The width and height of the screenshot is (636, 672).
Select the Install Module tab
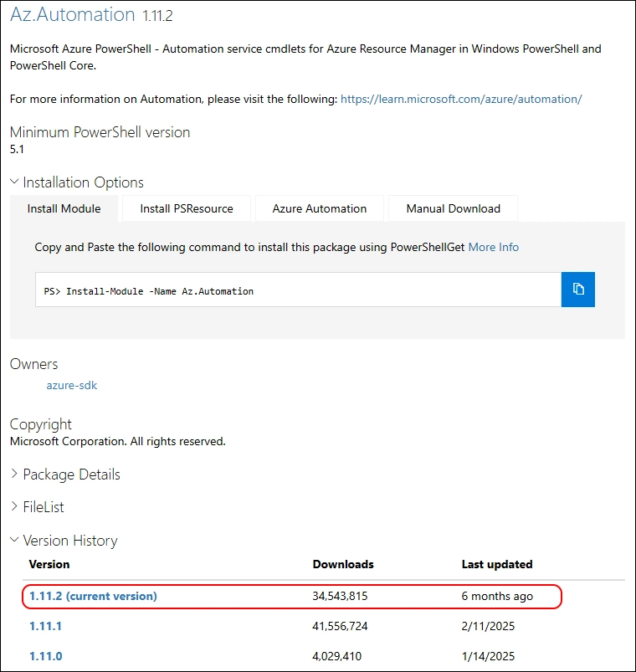click(x=64, y=208)
